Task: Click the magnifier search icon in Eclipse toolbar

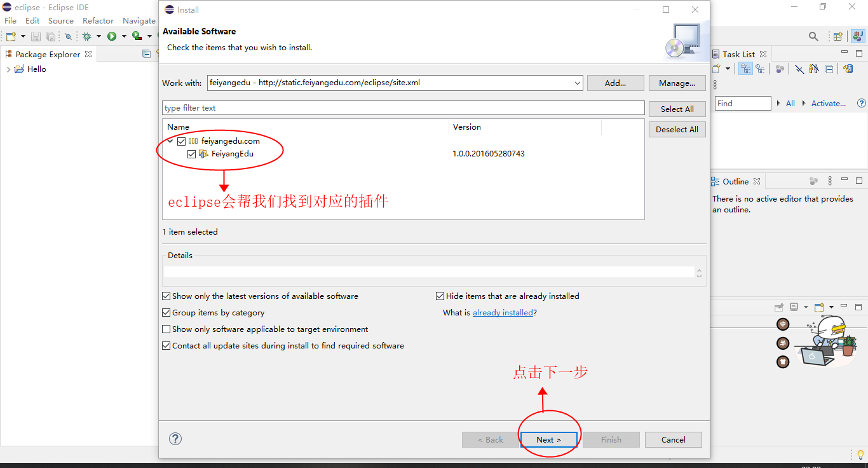Action: pyautogui.click(x=813, y=36)
